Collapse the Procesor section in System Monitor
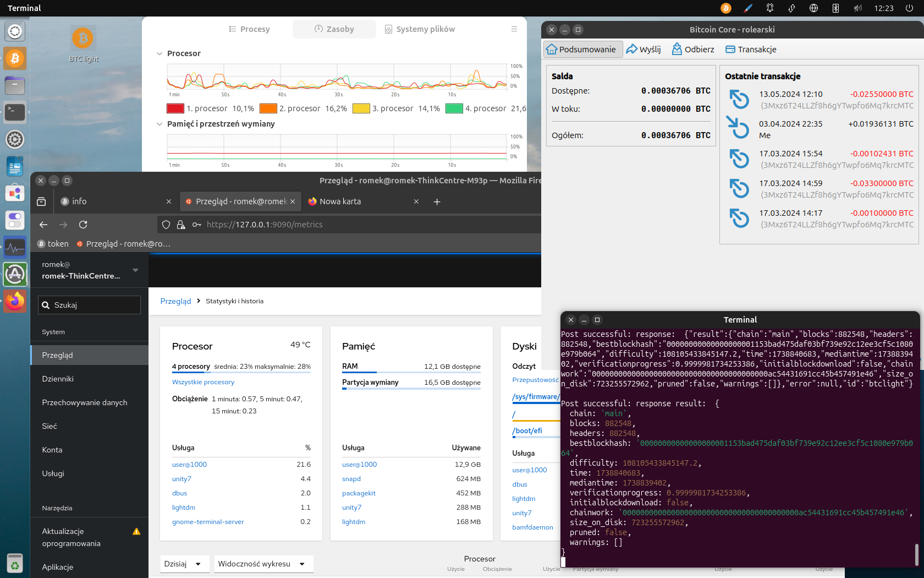 click(x=159, y=53)
